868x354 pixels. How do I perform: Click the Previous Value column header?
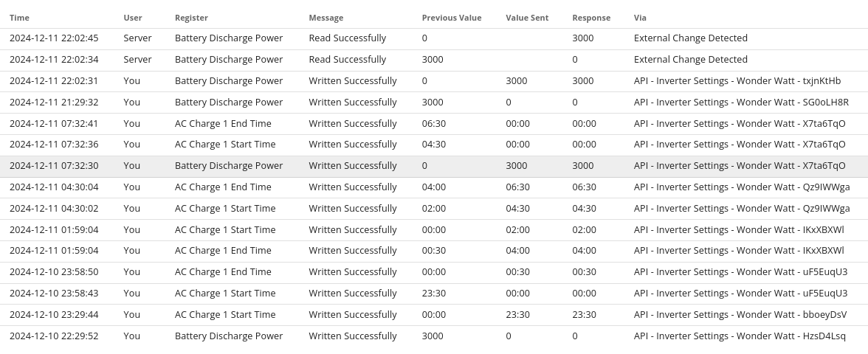(452, 18)
